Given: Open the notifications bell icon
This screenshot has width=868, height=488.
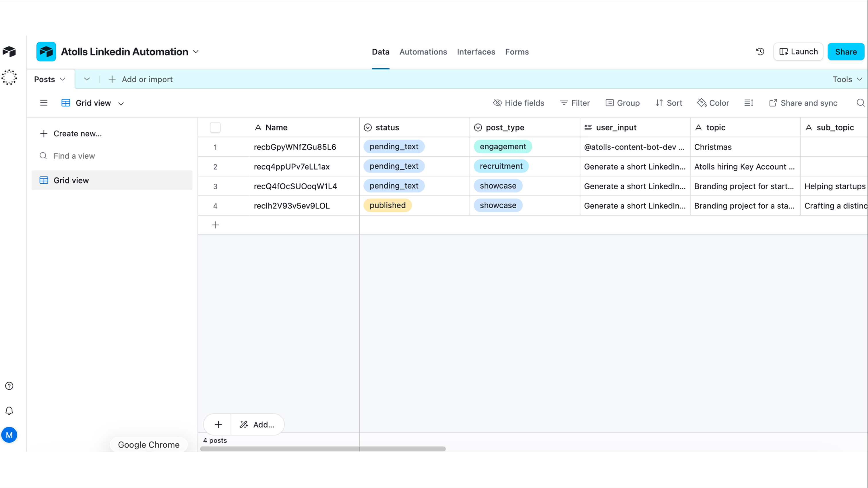Looking at the screenshot, I should tap(9, 411).
